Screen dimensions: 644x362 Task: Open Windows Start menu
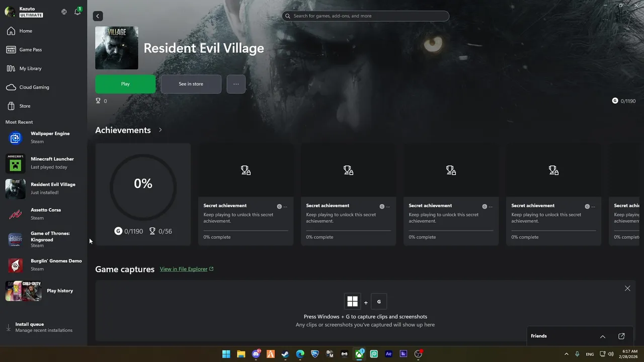pos(226,354)
